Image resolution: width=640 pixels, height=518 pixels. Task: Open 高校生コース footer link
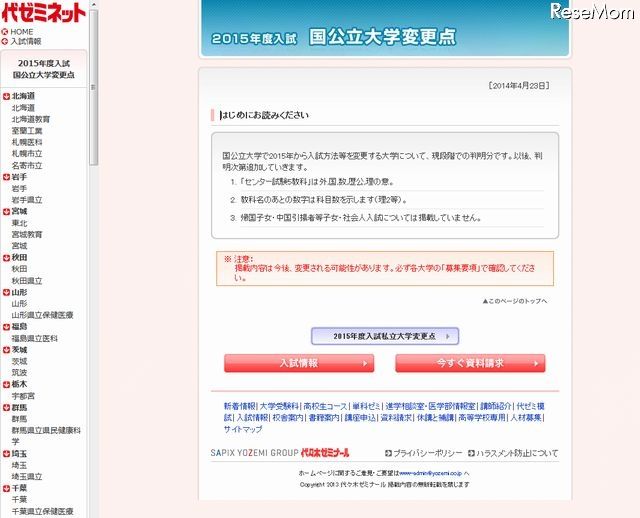click(325, 406)
